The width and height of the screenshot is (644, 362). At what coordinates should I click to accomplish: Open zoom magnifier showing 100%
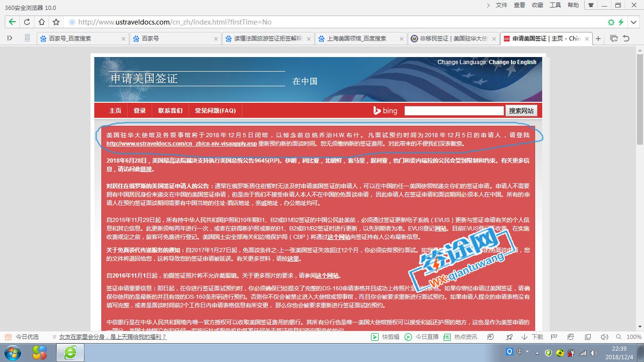pos(629,337)
